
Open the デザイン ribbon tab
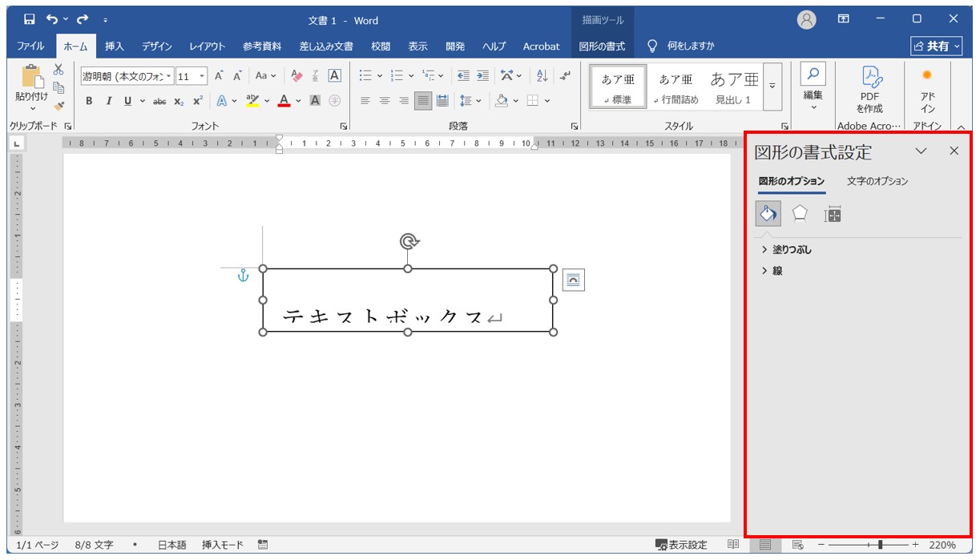pyautogui.click(x=157, y=46)
